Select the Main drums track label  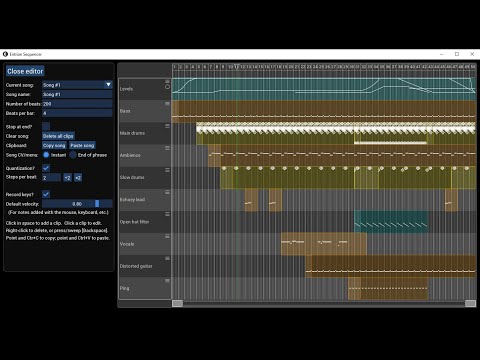pyautogui.click(x=132, y=133)
